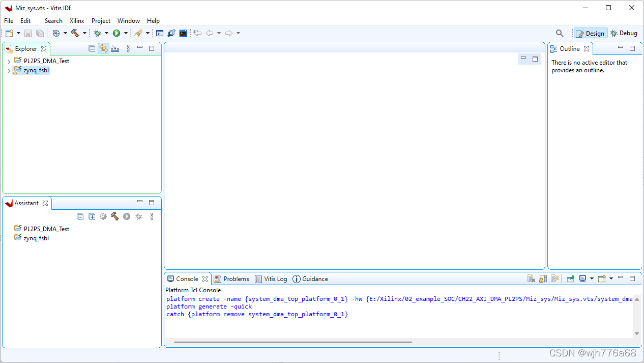Image resolution: width=644 pixels, height=363 pixels.
Task: Open the Edit menu
Action: 25,21
